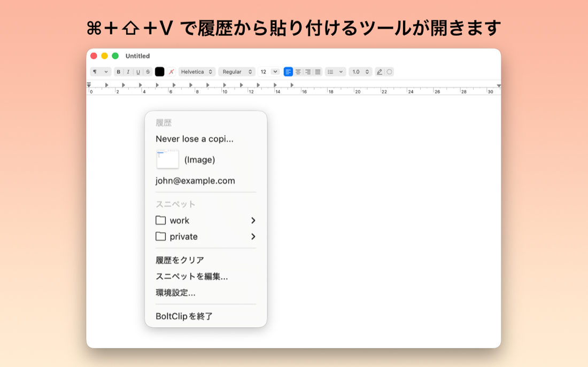Click the font size field showing 12
This screenshot has width=588, height=367.
coord(264,72)
